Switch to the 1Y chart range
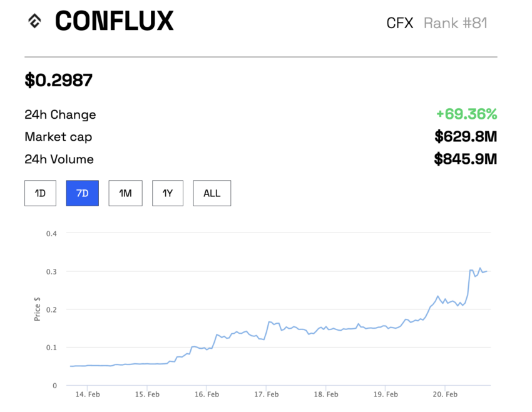Image resolution: width=532 pixels, height=412 pixels. point(168,193)
